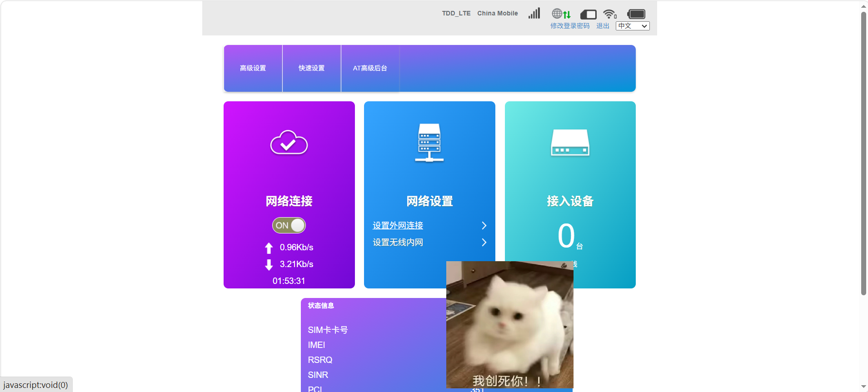Click the router connected devices icon
The height and width of the screenshot is (392, 868).
(570, 143)
